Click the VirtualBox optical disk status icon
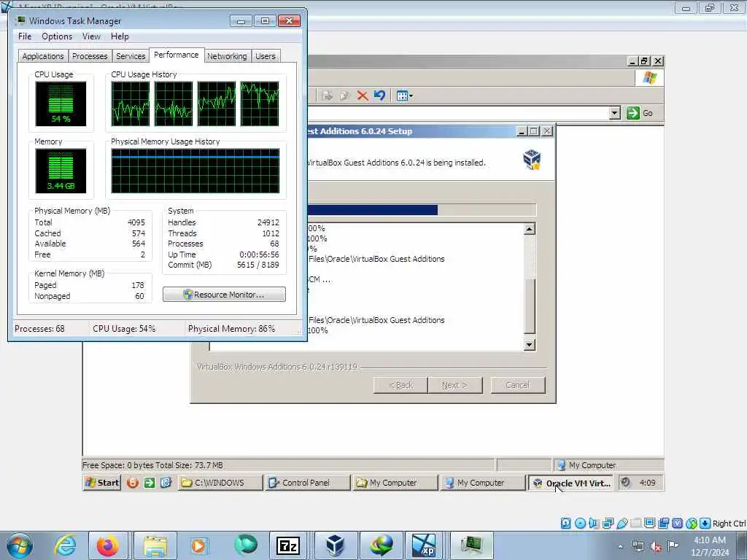This screenshot has width=747, height=560. pyautogui.click(x=580, y=524)
